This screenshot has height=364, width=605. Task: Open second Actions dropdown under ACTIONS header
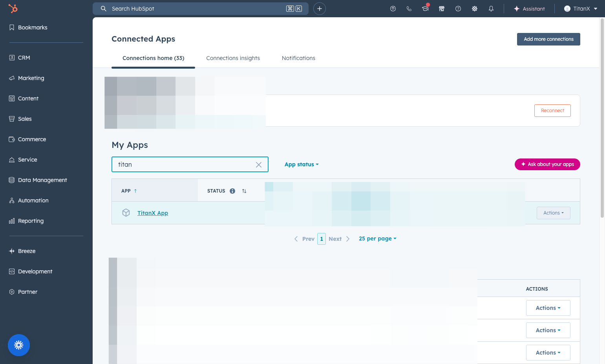[x=548, y=330]
